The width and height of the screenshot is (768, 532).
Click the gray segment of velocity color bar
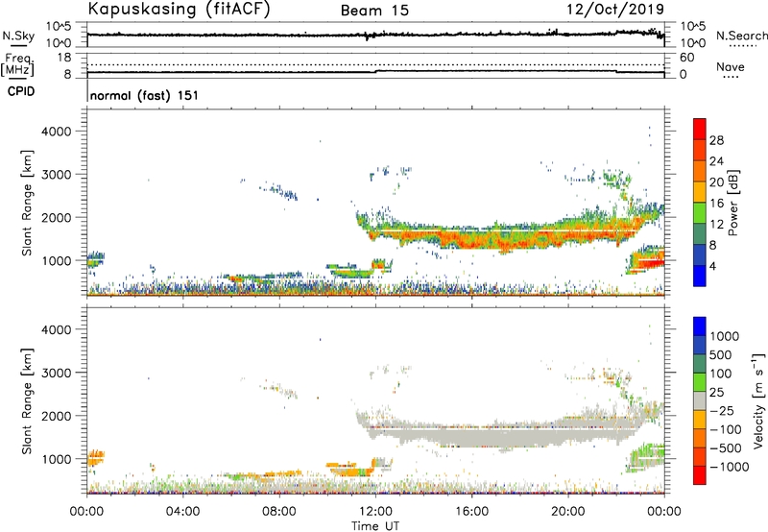click(x=700, y=401)
